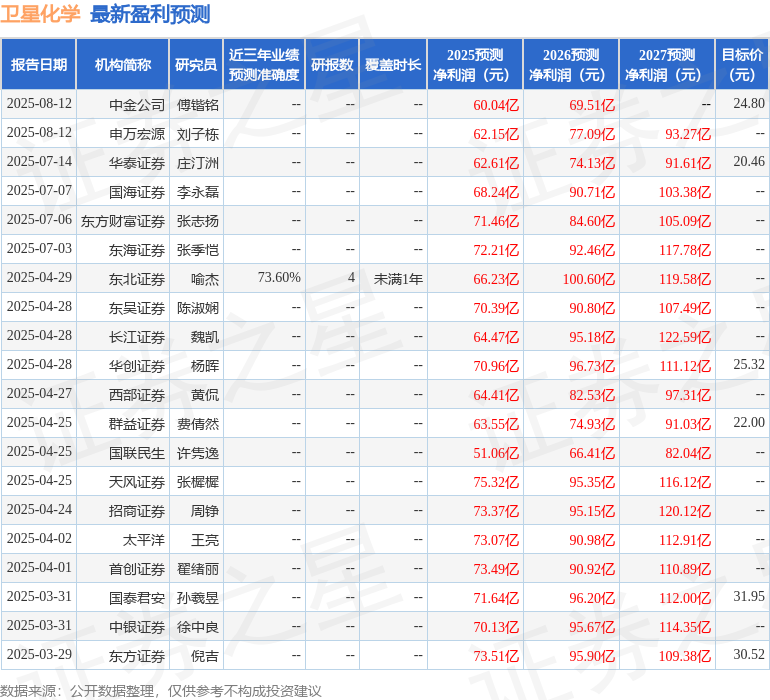Select the 报告日期 column header

[x=39, y=64]
